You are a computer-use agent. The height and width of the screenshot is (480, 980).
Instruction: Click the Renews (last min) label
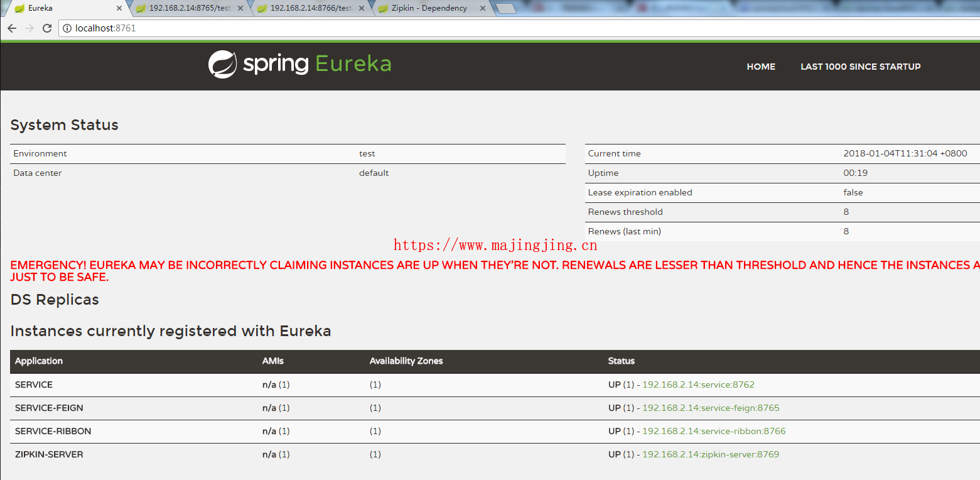pos(625,232)
